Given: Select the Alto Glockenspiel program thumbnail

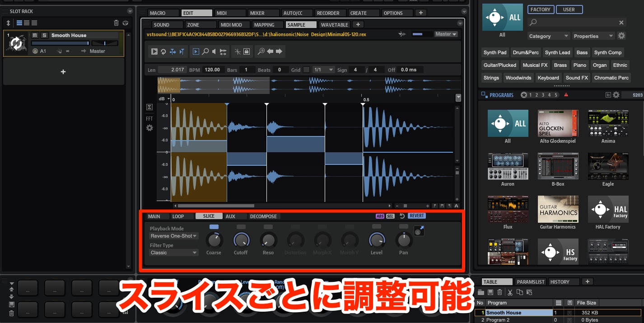Looking at the screenshot, I should pyautogui.click(x=558, y=123).
